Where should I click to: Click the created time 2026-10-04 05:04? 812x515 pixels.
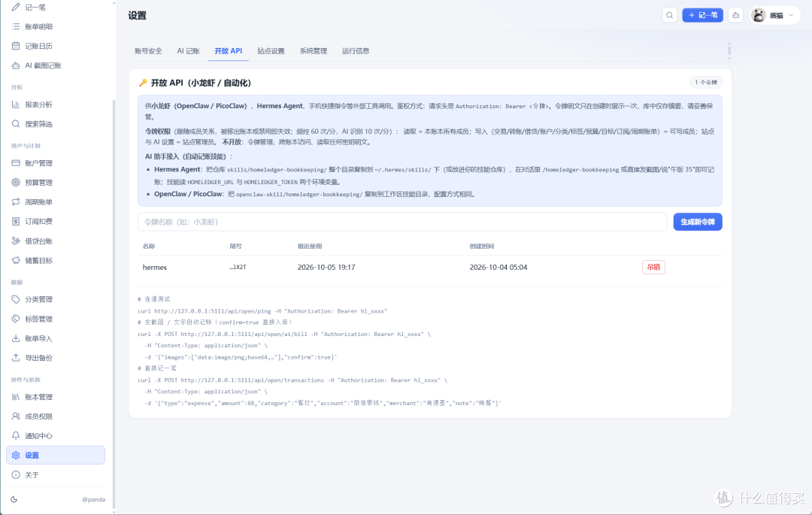(498, 268)
